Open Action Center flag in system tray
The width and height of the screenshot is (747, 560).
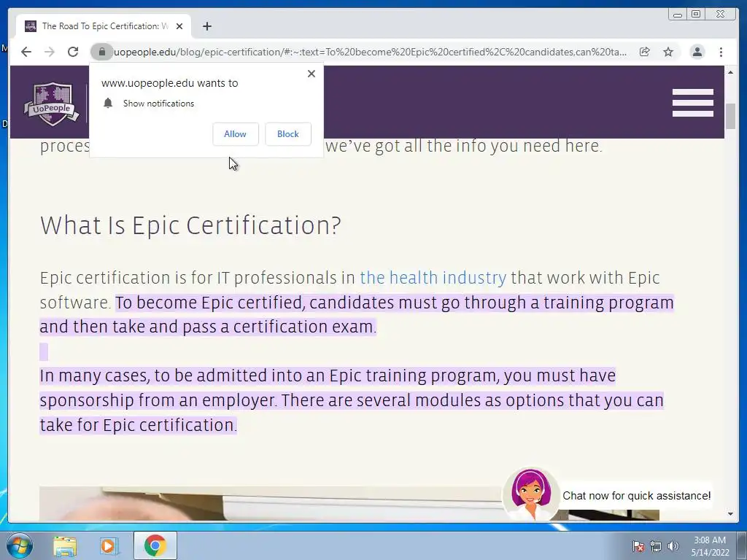coord(638,546)
